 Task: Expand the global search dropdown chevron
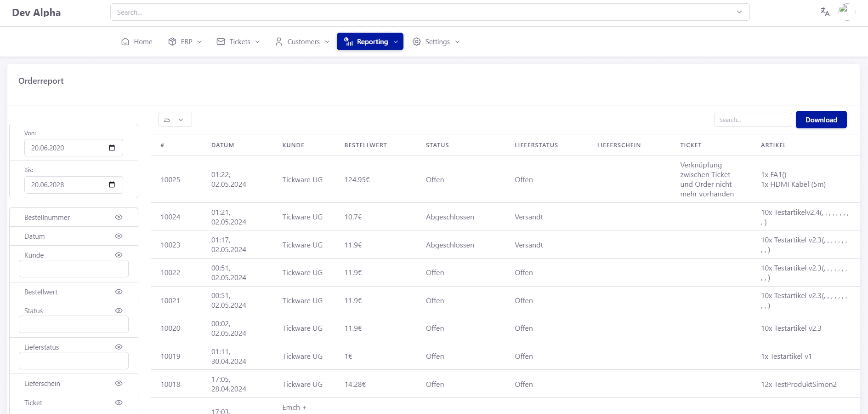point(739,12)
